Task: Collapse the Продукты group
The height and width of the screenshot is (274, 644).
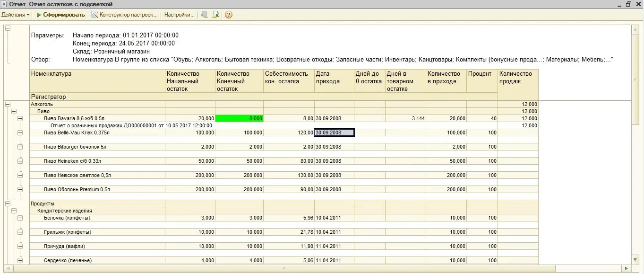Action: [x=8, y=203]
